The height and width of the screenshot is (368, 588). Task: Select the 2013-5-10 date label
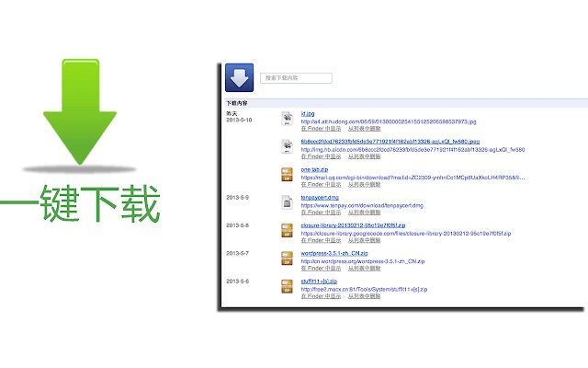pyautogui.click(x=239, y=121)
